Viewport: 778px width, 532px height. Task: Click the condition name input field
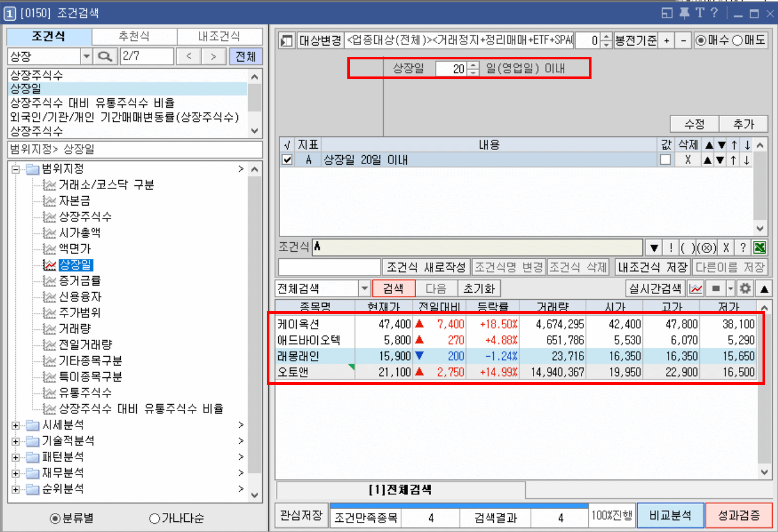(329, 267)
